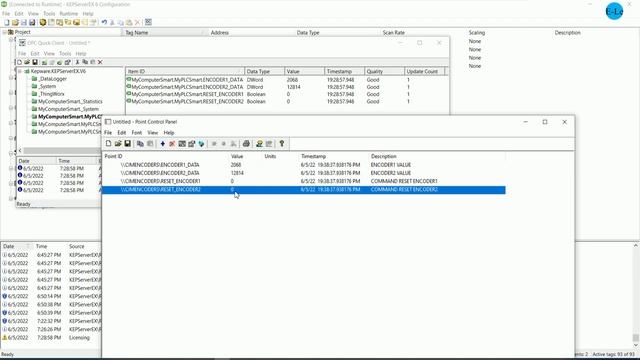Screen dimensions: 640x360
Task: Click Print icon in Point Control Panel toolbar
Action: (x=246, y=144)
